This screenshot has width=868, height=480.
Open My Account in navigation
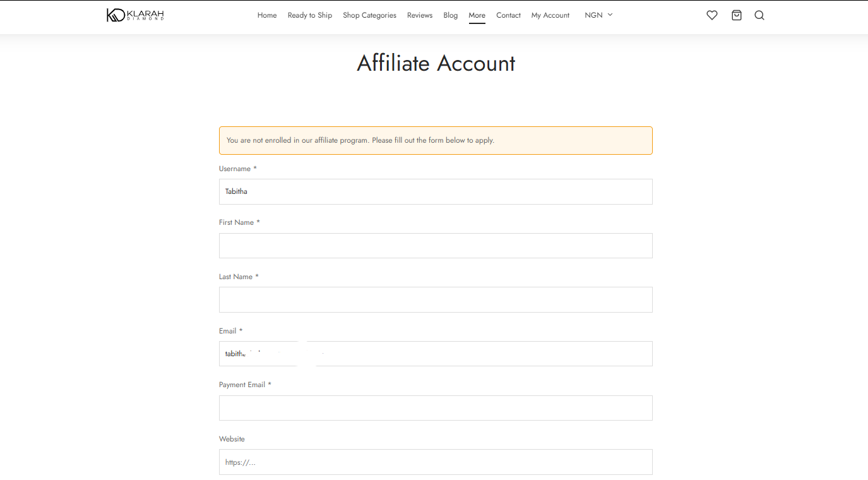550,15
